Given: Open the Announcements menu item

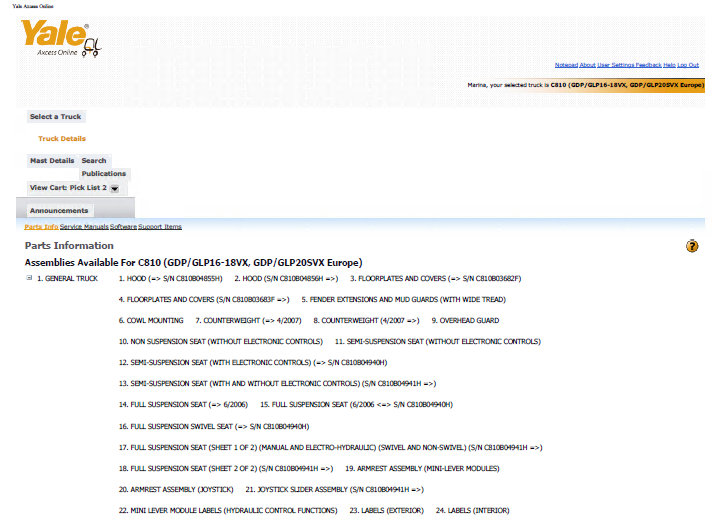Looking at the screenshot, I should (59, 211).
